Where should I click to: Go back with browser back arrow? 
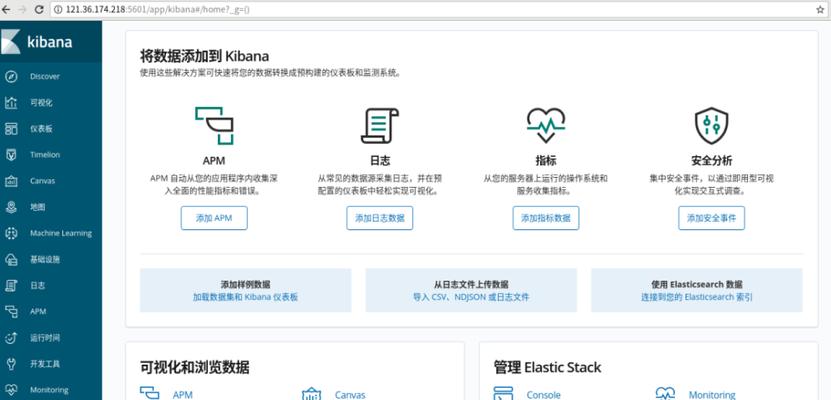click(x=6, y=9)
